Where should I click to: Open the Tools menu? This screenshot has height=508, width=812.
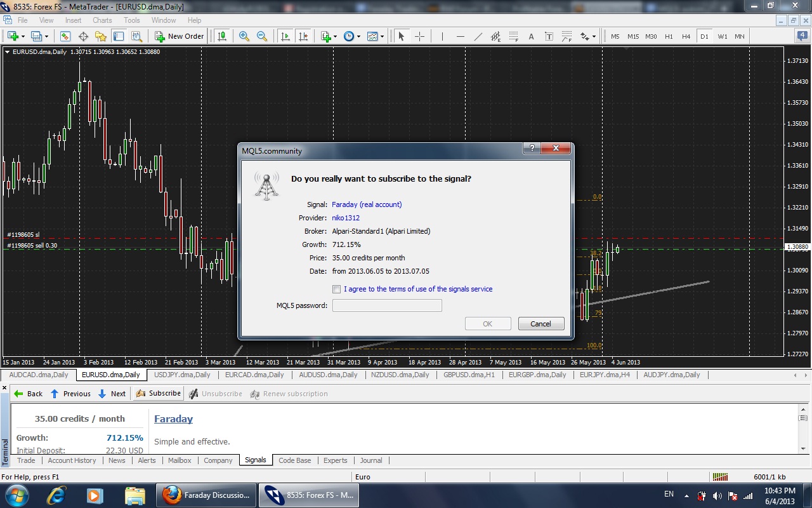(132, 20)
